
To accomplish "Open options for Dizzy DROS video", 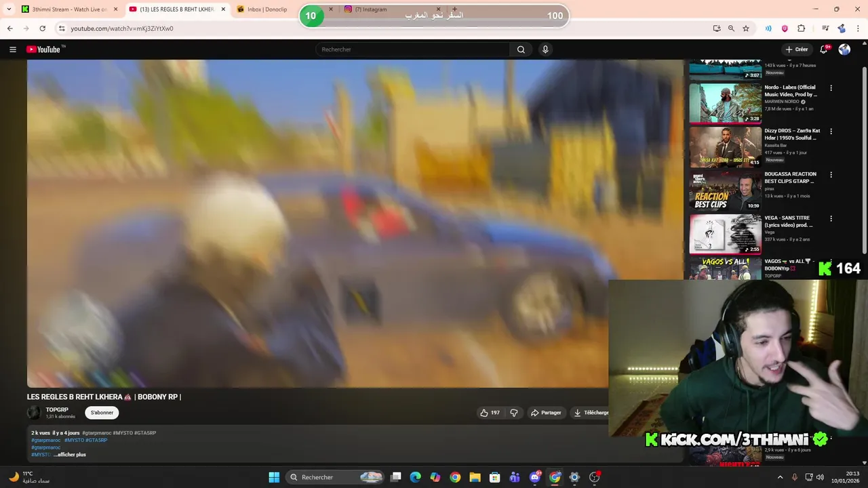I will click(831, 131).
